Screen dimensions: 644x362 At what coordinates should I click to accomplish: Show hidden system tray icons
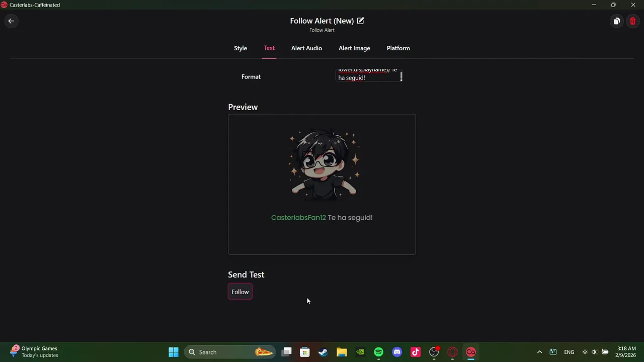(x=539, y=352)
